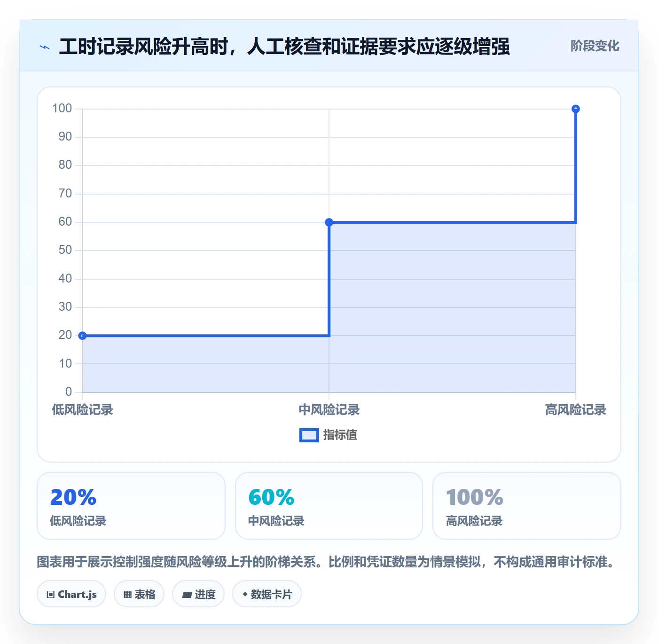
Task: Click the y-axis value 100
Action: click(x=62, y=109)
